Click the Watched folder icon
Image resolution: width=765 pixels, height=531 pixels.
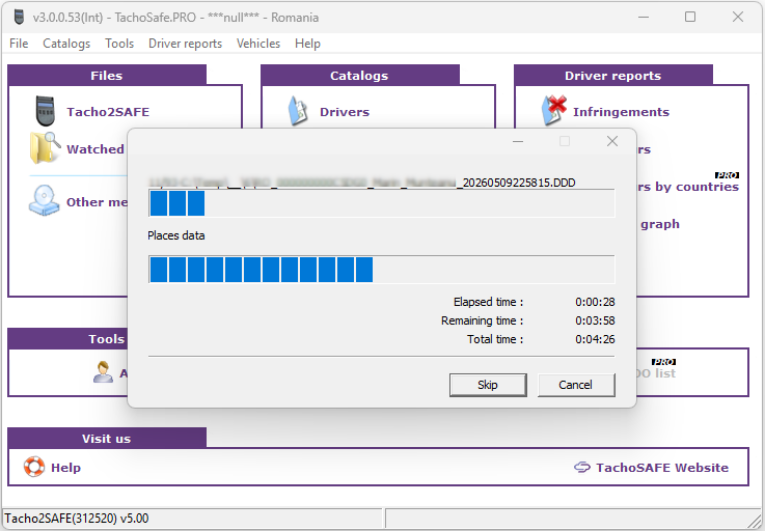pyautogui.click(x=45, y=148)
